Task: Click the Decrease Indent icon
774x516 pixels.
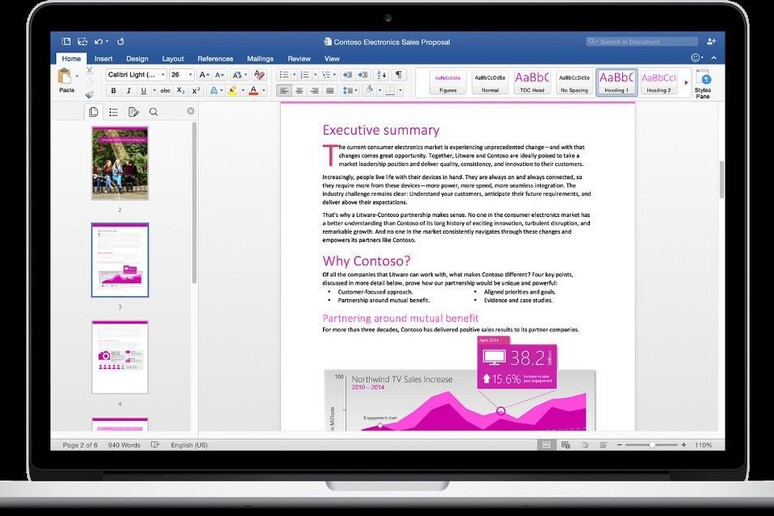Action: click(348, 75)
